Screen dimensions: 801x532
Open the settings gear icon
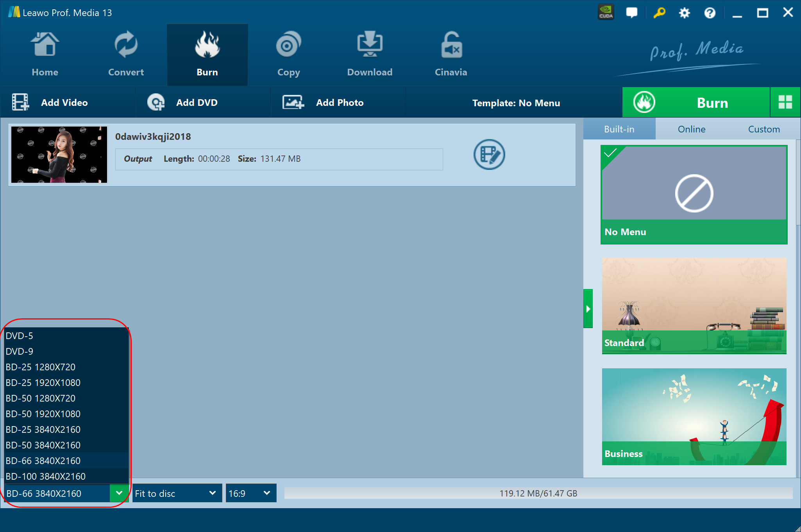[684, 13]
